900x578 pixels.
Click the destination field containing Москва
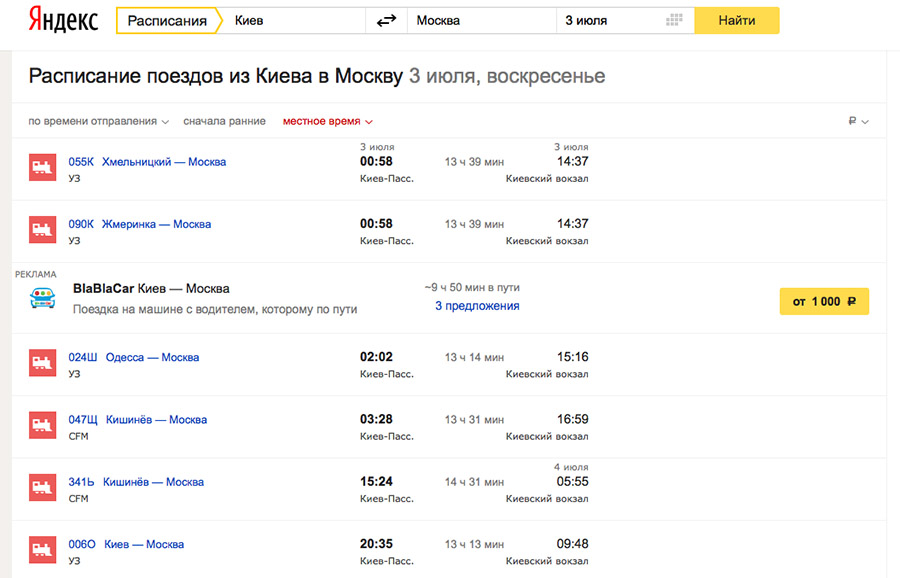click(x=480, y=20)
